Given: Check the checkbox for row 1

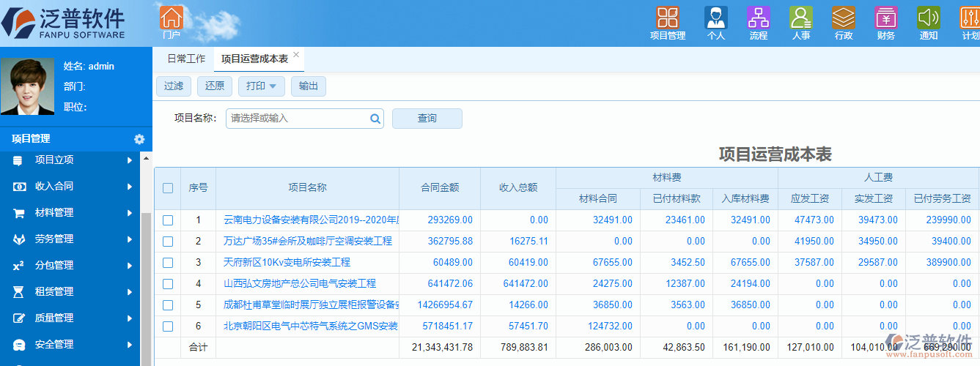Looking at the screenshot, I should click(168, 220).
